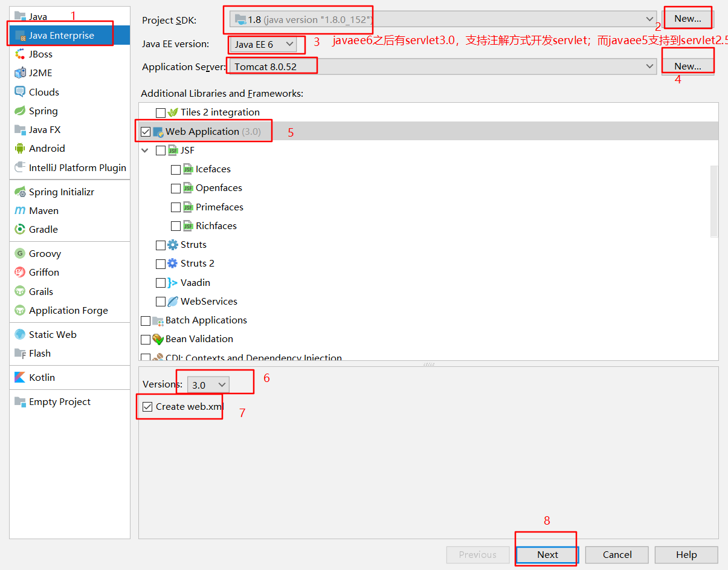Click the Help button

tap(686, 555)
